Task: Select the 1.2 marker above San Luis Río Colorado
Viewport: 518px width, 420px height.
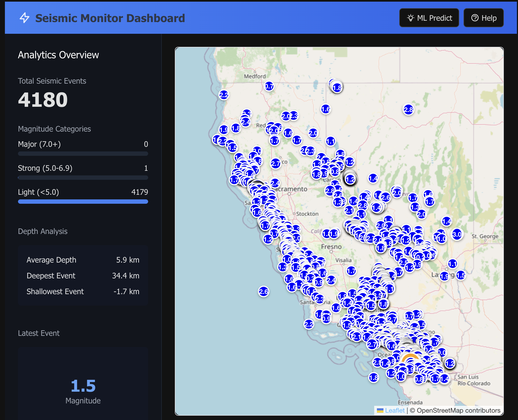Action: click(450, 363)
